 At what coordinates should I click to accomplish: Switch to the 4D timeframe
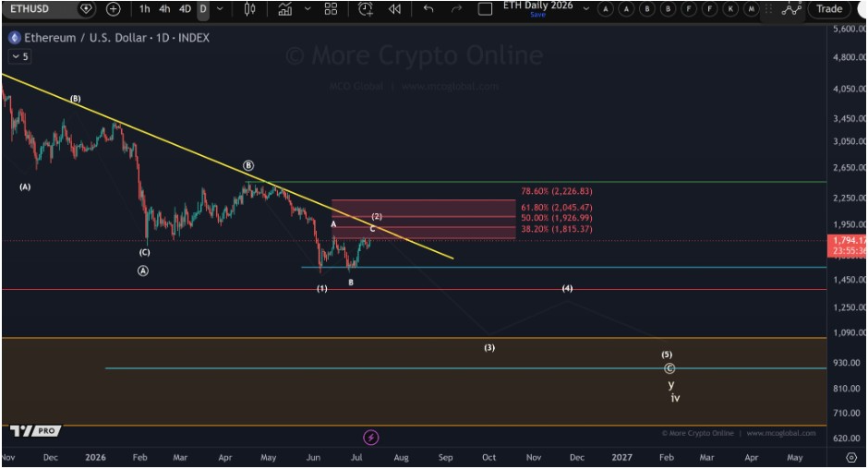(185, 9)
